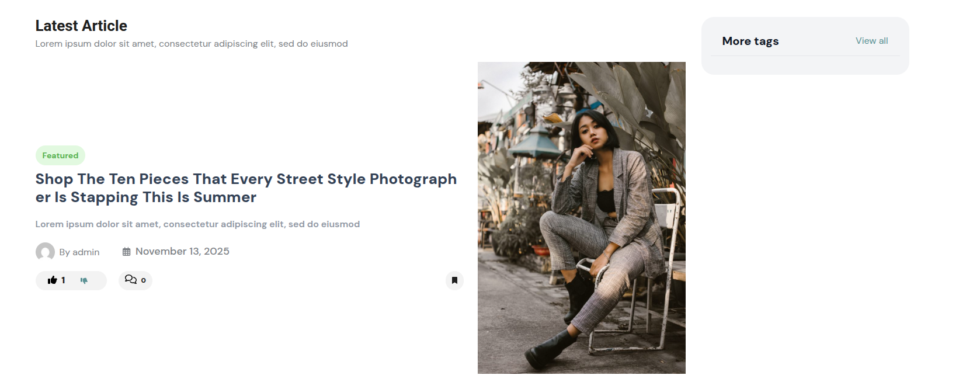Click the 'Latest Article' section heading

point(81,26)
